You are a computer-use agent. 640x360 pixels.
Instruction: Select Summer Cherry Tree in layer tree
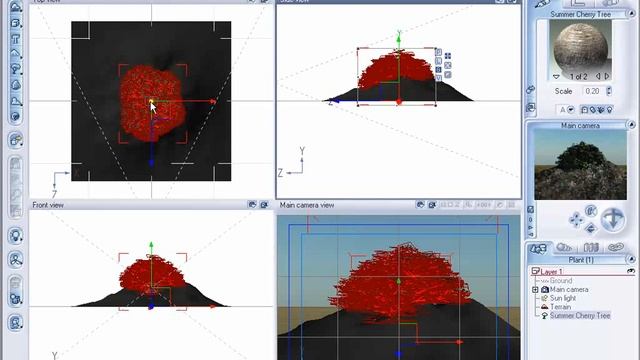(x=580, y=316)
